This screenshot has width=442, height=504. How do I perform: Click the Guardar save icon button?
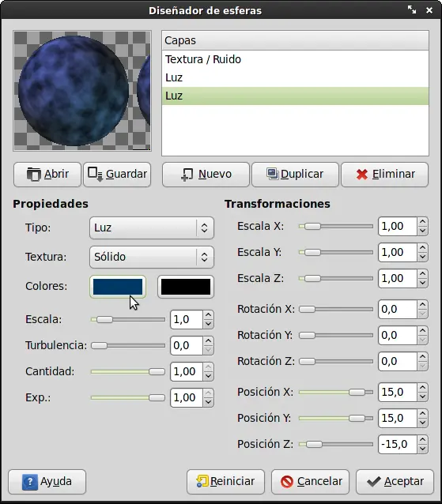tap(117, 175)
